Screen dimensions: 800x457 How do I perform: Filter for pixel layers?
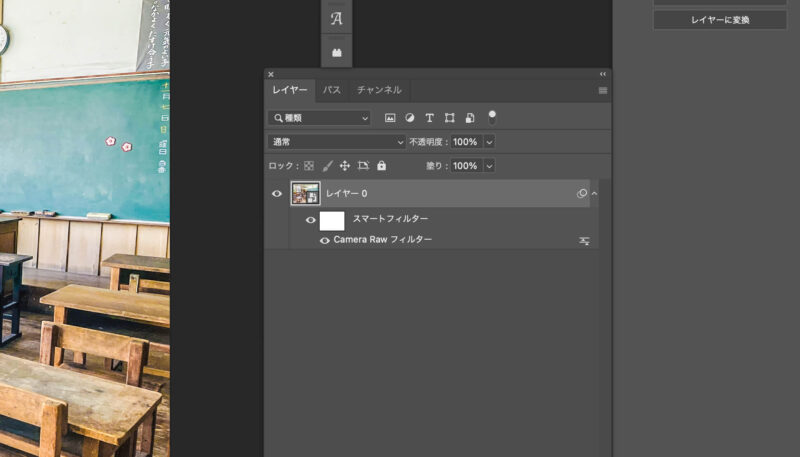(390, 118)
